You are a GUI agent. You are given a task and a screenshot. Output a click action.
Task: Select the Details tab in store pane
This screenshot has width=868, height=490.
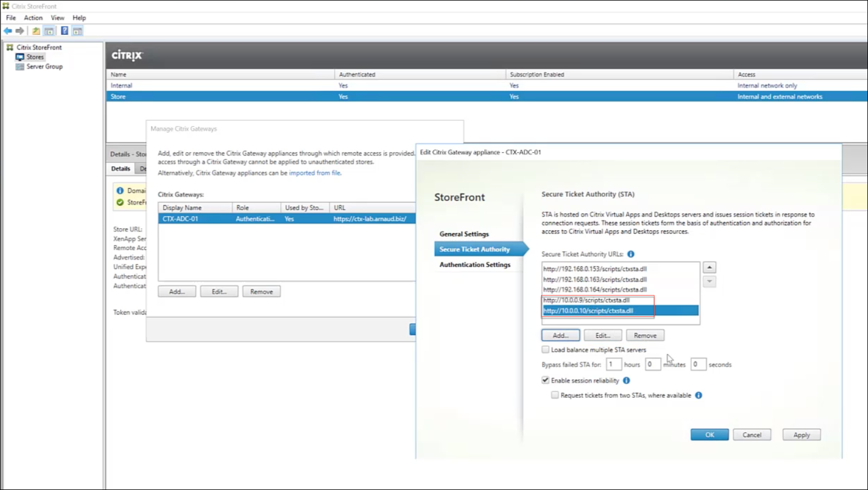click(120, 169)
